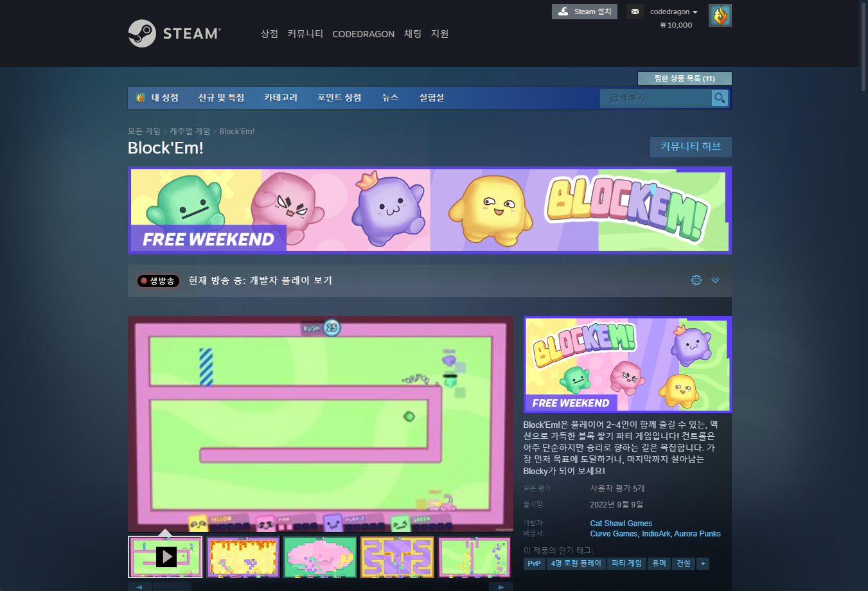Open the CODEDRAGON menu
Image resolution: width=868 pixels, height=591 pixels.
click(x=363, y=34)
